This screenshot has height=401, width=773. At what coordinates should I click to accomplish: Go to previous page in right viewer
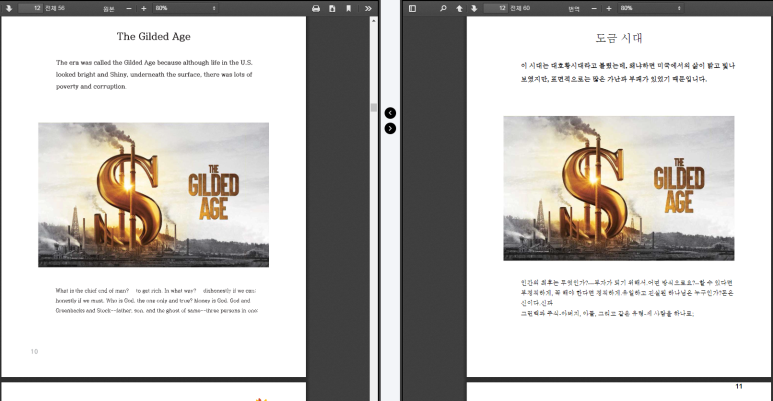click(x=459, y=8)
